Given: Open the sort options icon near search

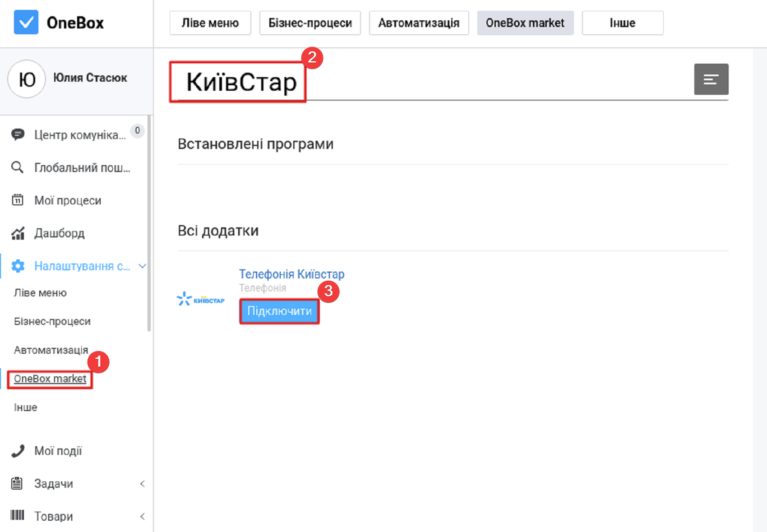Looking at the screenshot, I should pyautogui.click(x=711, y=79).
